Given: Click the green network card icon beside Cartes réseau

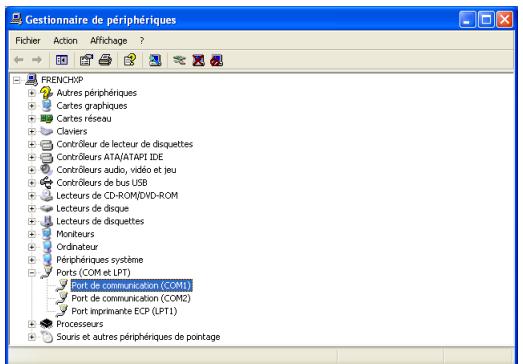Looking at the screenshot, I should 46,118.
